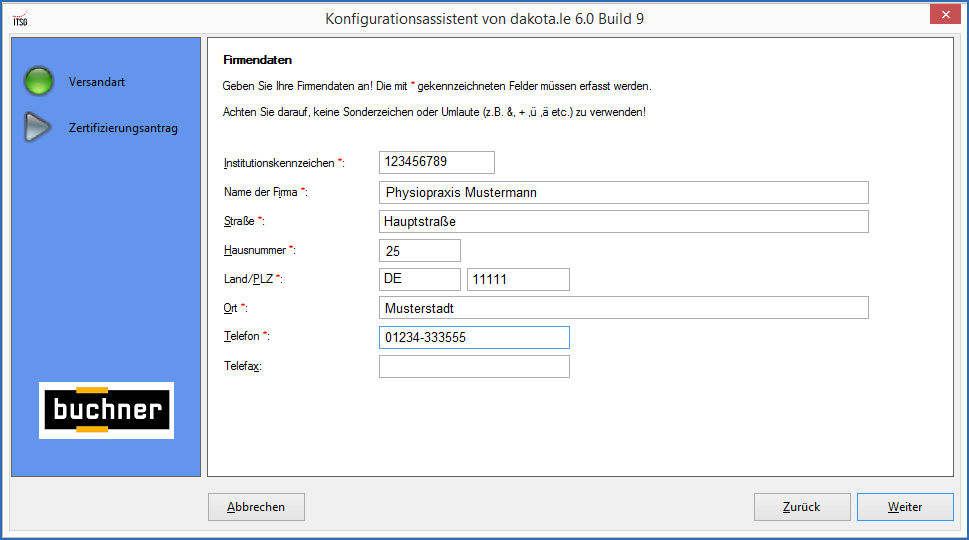
Task: Click the Hausnummer field showing 25
Action: pyautogui.click(x=420, y=251)
